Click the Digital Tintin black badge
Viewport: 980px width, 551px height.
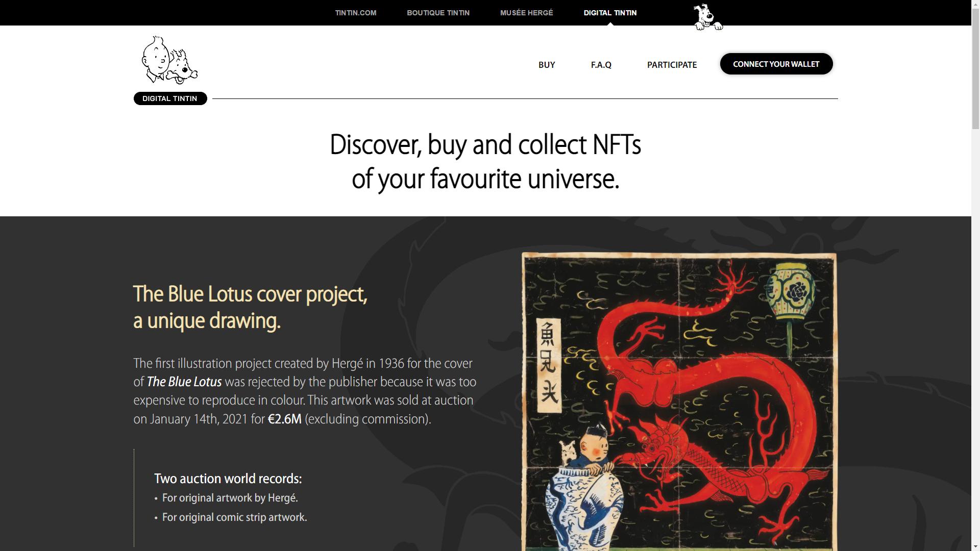(170, 98)
